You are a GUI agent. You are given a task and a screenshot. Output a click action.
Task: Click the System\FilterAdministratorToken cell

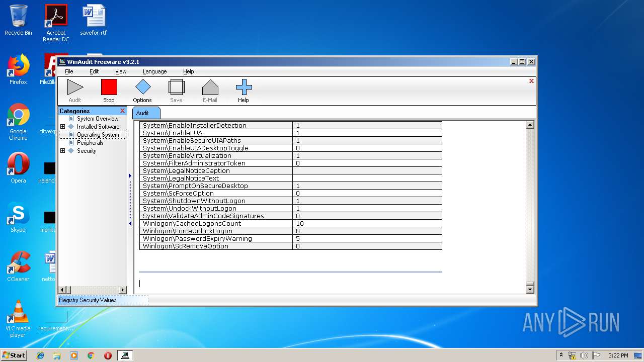[216, 163]
